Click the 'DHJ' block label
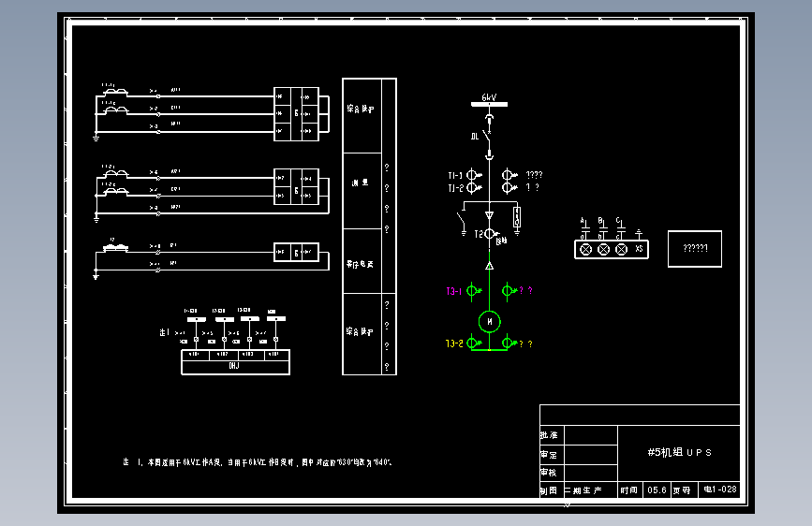Viewport: 812px width, 526px height. 234,366
